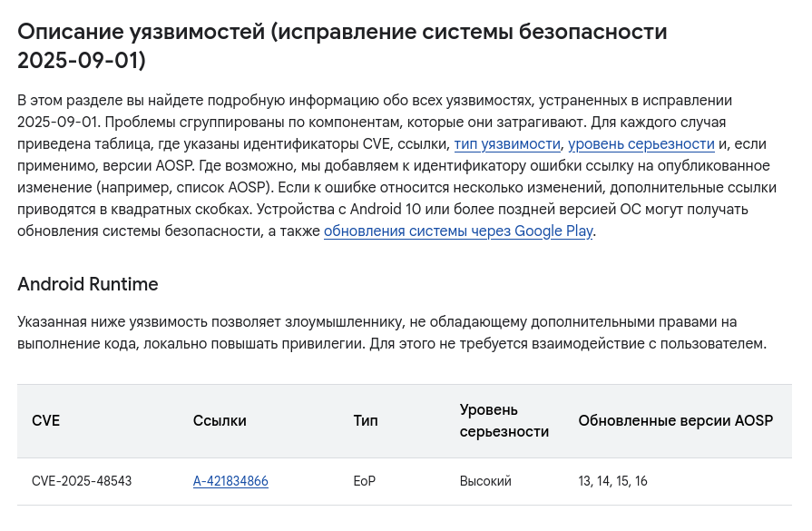812x531 pixels.
Task: Click the "CVE" column header
Action: [45, 421]
